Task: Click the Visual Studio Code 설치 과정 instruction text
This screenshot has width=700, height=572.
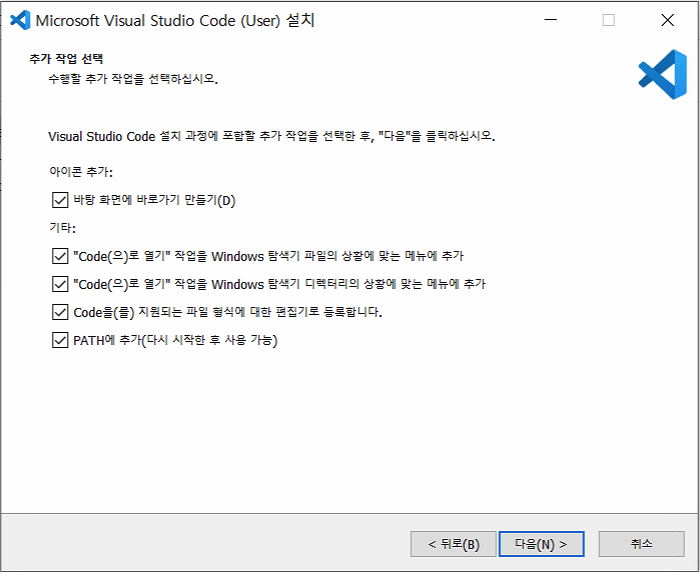Action: tap(272, 135)
